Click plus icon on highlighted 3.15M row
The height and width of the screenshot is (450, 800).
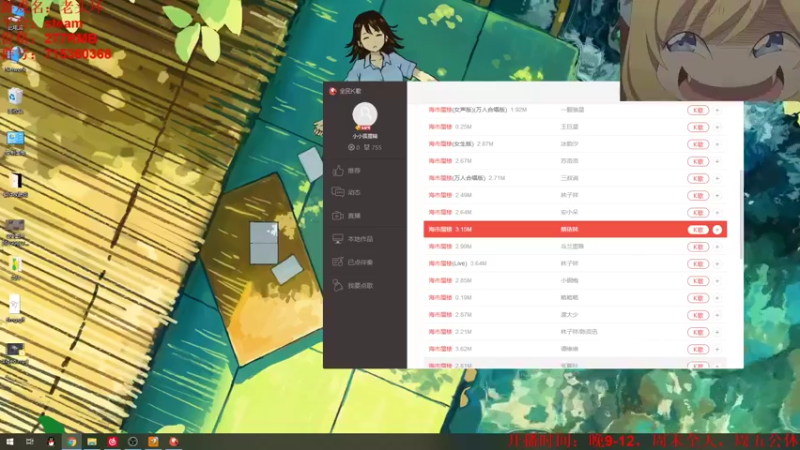pos(717,230)
